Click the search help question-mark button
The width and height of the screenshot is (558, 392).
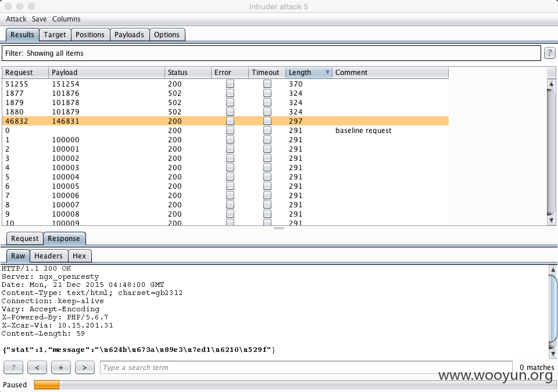pos(13,368)
